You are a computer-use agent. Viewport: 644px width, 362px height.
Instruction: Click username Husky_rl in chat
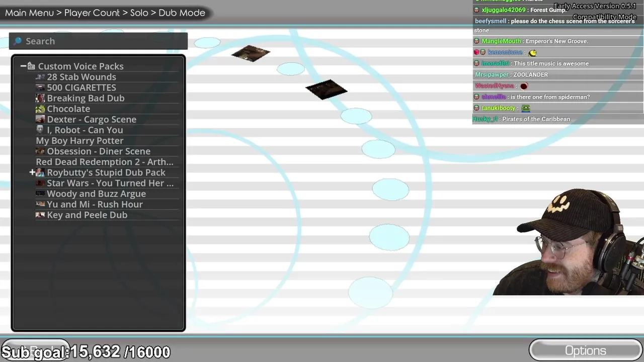point(485,119)
